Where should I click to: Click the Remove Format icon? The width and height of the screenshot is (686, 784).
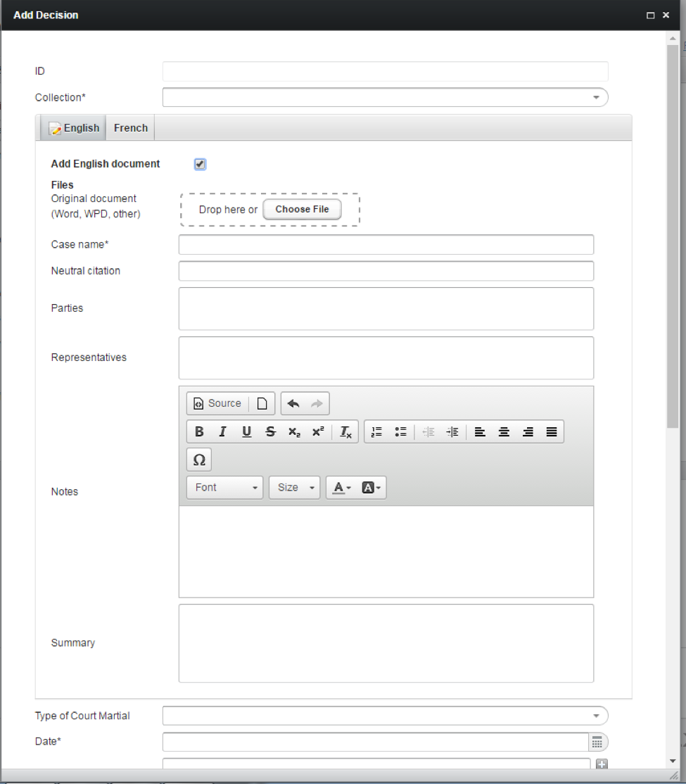pos(345,432)
